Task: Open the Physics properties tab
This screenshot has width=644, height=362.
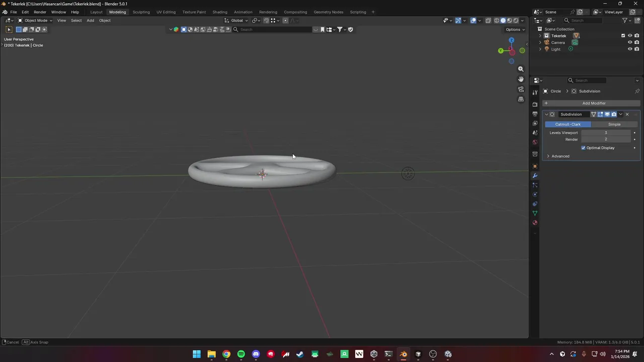Action: tap(535, 194)
